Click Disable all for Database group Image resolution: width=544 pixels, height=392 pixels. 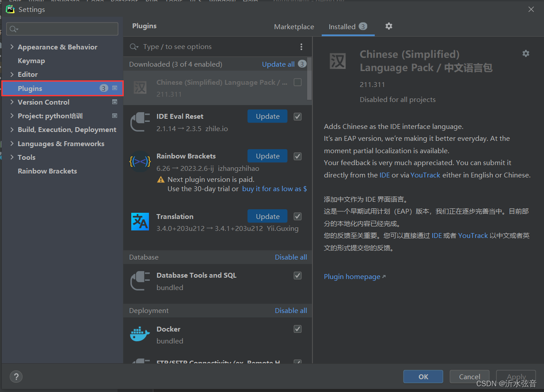tap(291, 257)
